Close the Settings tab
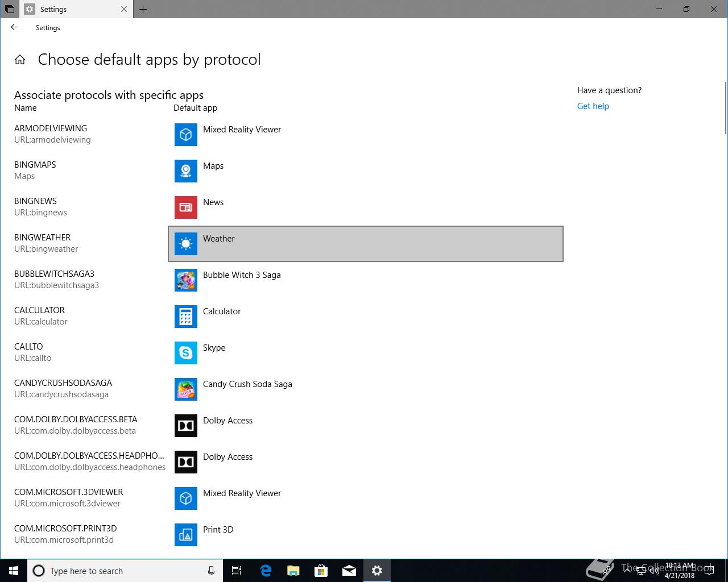The image size is (728, 582). click(x=125, y=9)
